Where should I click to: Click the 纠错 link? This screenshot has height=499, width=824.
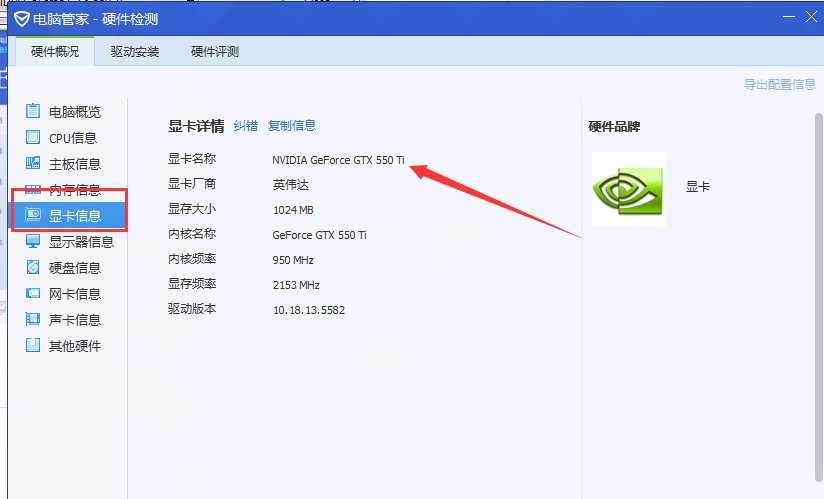(245, 126)
